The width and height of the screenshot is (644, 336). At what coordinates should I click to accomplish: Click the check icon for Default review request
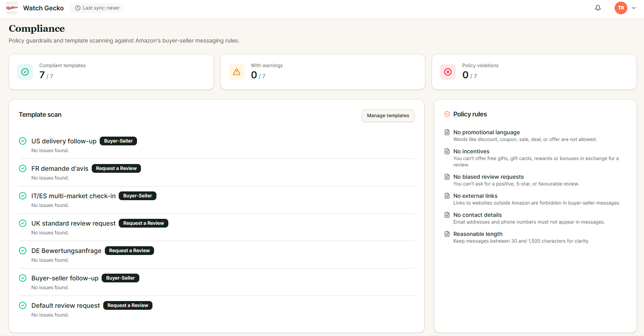click(23, 305)
